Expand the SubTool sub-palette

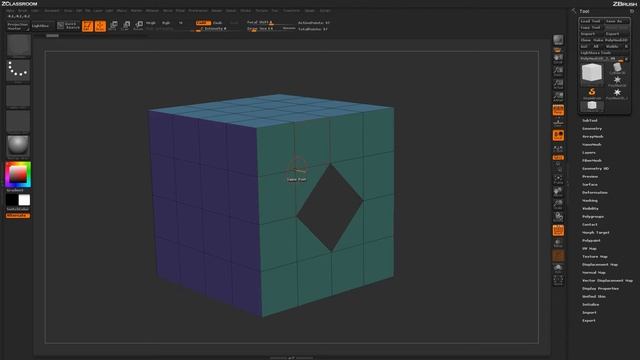pos(589,121)
